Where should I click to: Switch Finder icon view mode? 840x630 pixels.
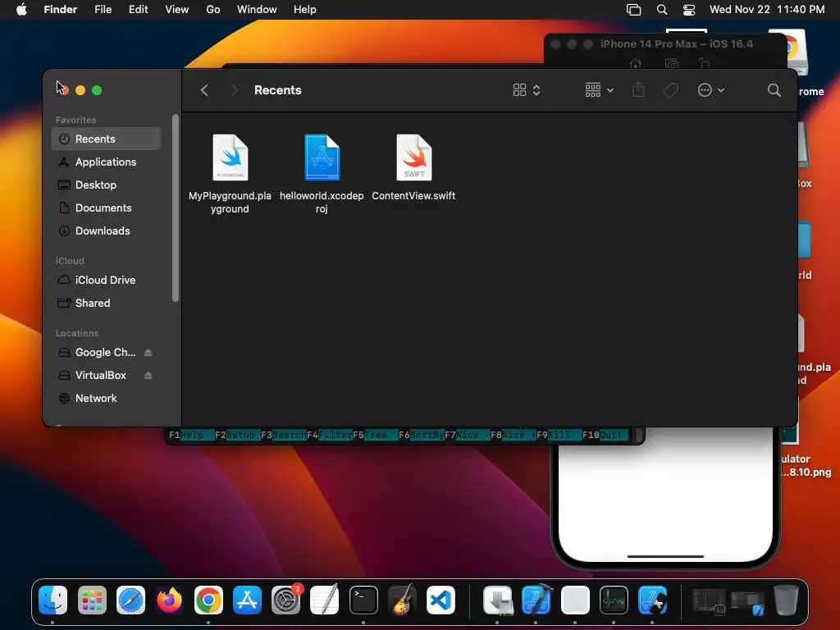click(x=527, y=90)
